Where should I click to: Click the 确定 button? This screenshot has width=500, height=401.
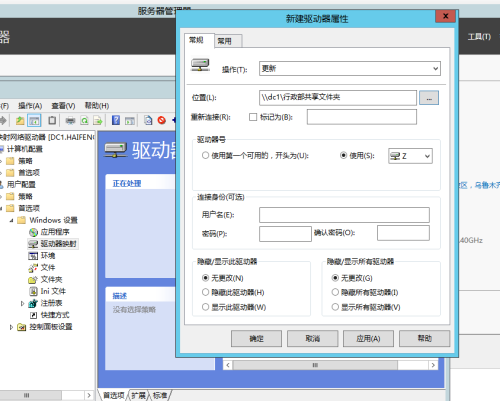click(256, 339)
